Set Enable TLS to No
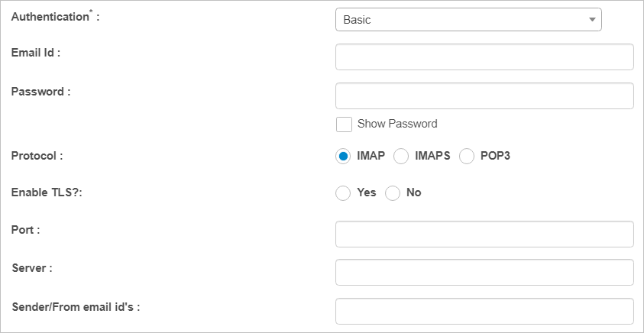This screenshot has height=333, width=644. click(393, 193)
